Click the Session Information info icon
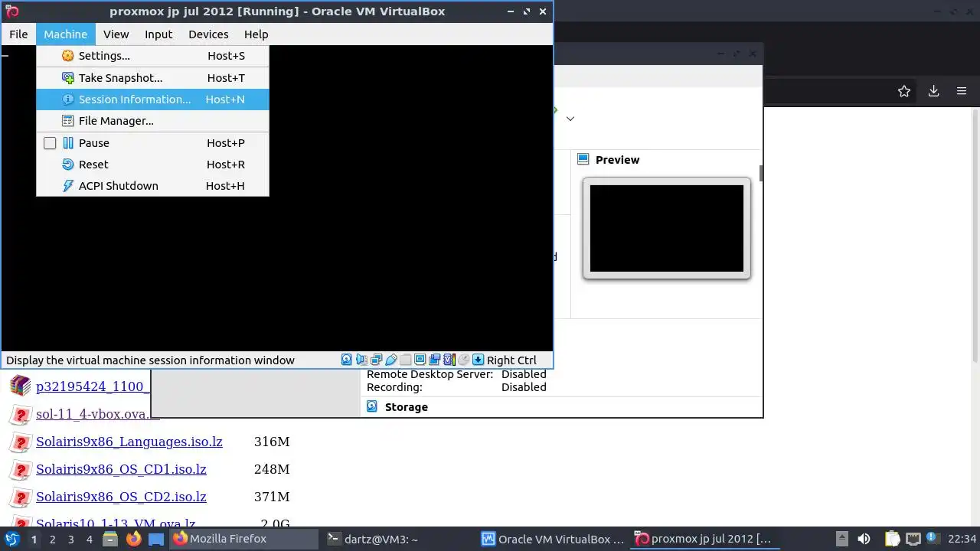 click(67, 99)
